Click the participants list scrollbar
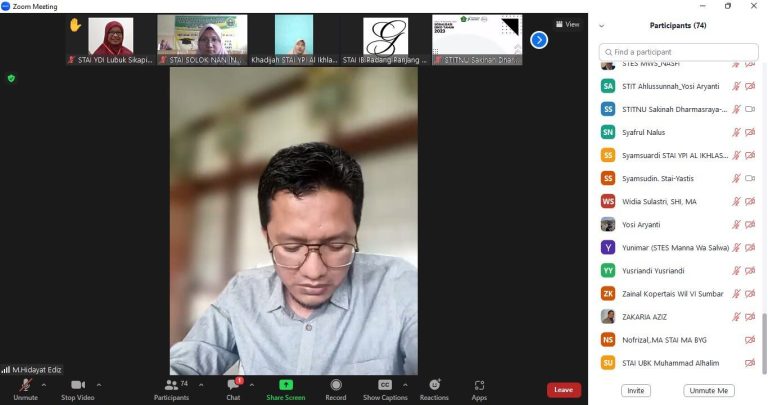Screen dimensions: 768x405 [x=764, y=343]
